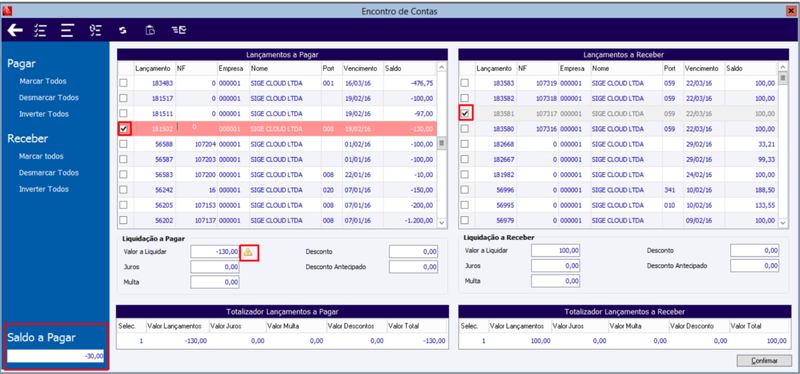Image resolution: width=800 pixels, height=374 pixels.
Task: Click the back arrow toolbar icon
Action: click(x=15, y=31)
